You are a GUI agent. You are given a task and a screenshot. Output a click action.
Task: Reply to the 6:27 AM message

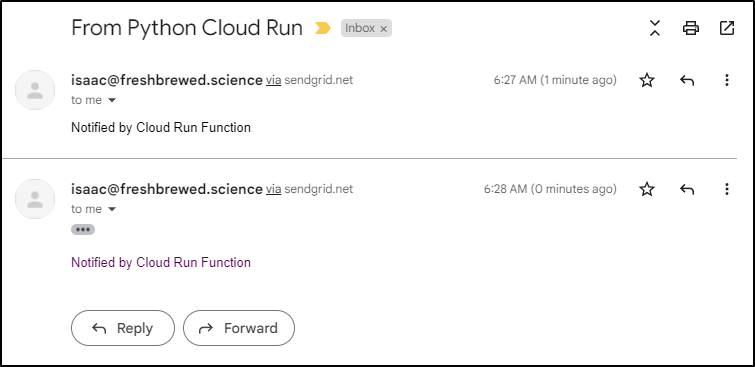(x=687, y=80)
